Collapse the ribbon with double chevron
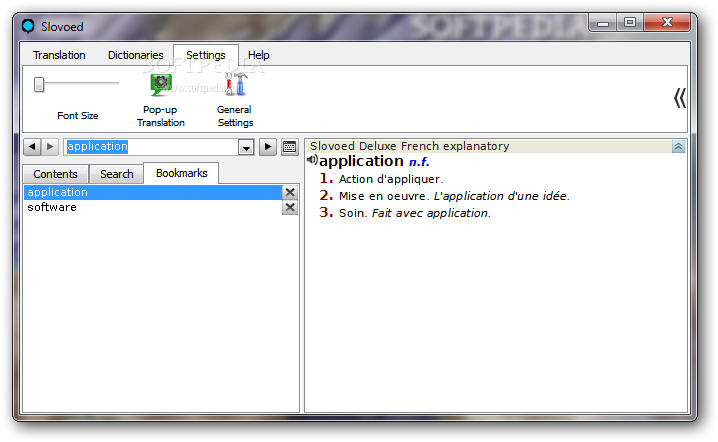Screen dimensions: 718x442 680,98
